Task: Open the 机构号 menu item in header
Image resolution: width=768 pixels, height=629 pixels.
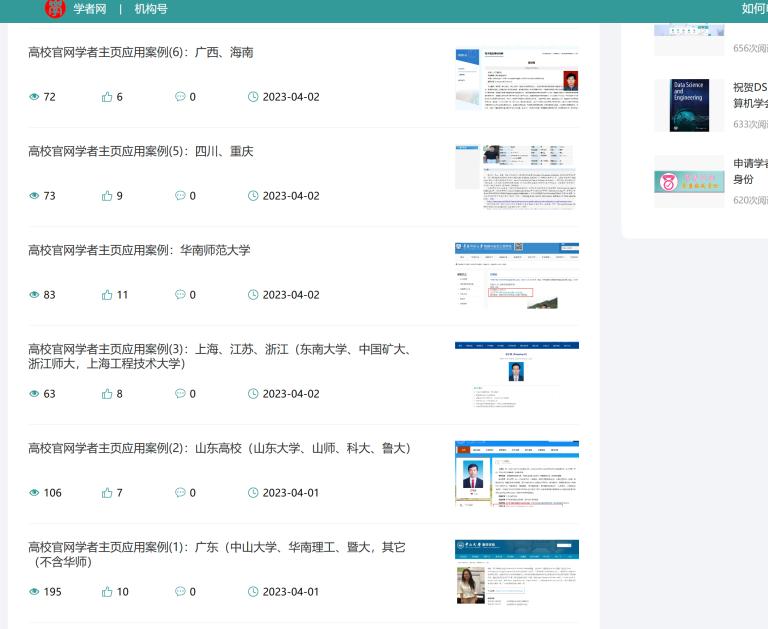Action: tap(151, 9)
